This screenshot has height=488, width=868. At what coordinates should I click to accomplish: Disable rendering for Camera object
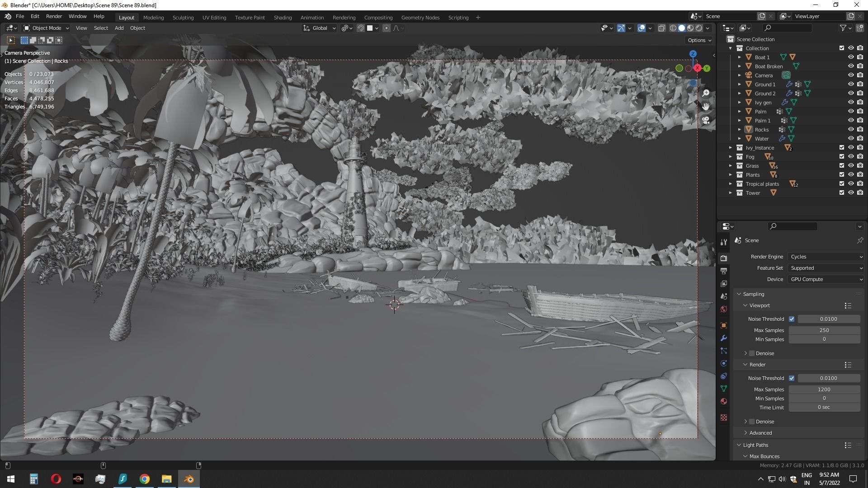[x=860, y=75]
